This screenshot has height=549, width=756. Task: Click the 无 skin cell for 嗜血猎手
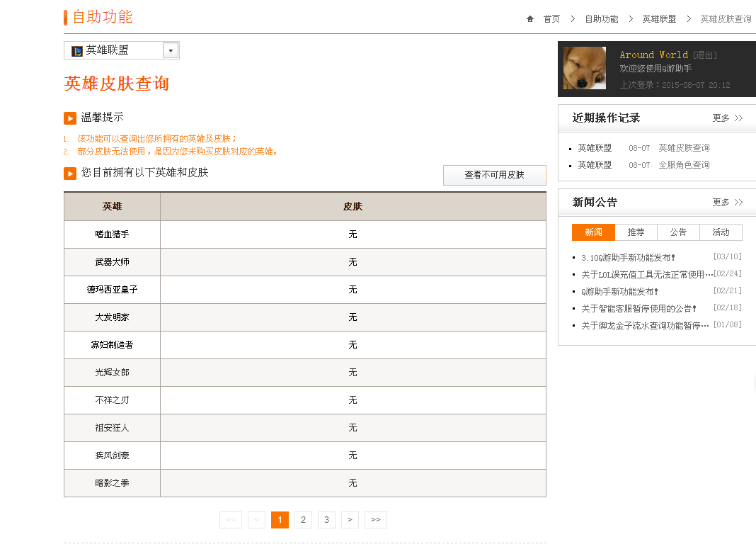point(353,234)
